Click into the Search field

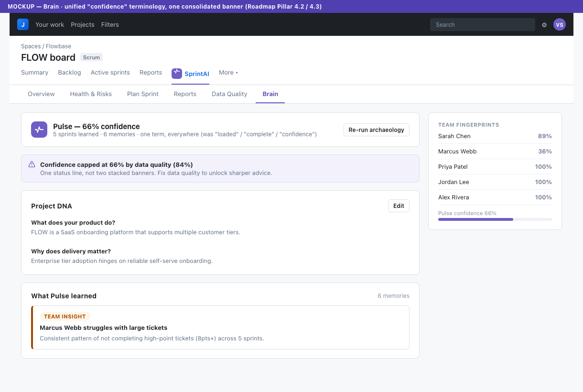point(483,25)
